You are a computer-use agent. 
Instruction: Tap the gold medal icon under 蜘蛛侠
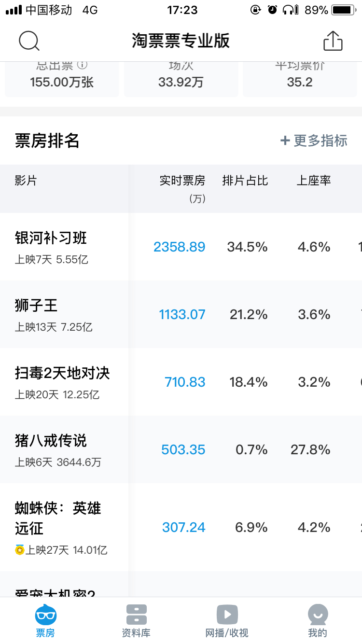[x=19, y=550]
